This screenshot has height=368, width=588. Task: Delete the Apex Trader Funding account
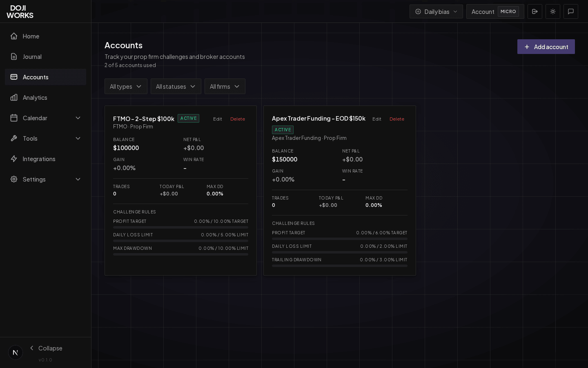tap(396, 119)
